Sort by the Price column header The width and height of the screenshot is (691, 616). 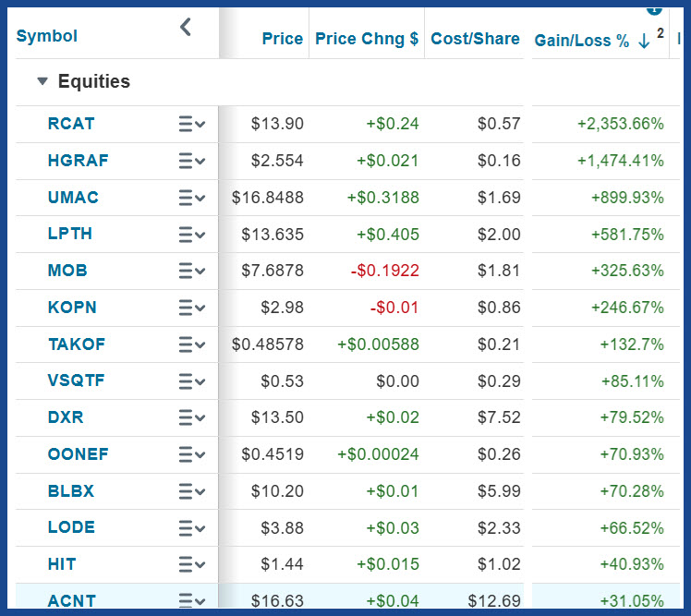point(282,39)
